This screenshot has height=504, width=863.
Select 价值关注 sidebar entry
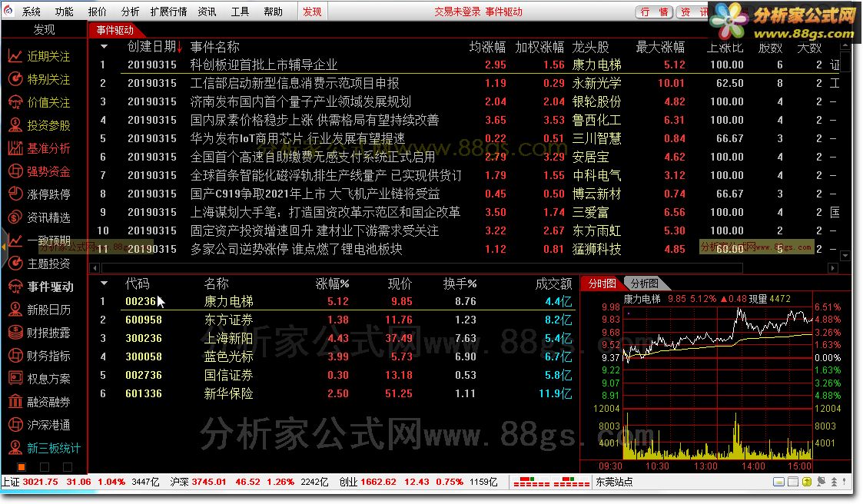pyautogui.click(x=39, y=102)
